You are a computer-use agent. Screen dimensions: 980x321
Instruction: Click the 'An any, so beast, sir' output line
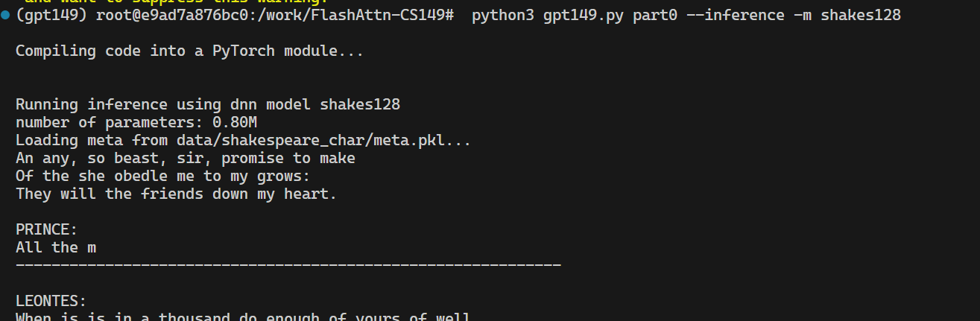[x=186, y=159]
